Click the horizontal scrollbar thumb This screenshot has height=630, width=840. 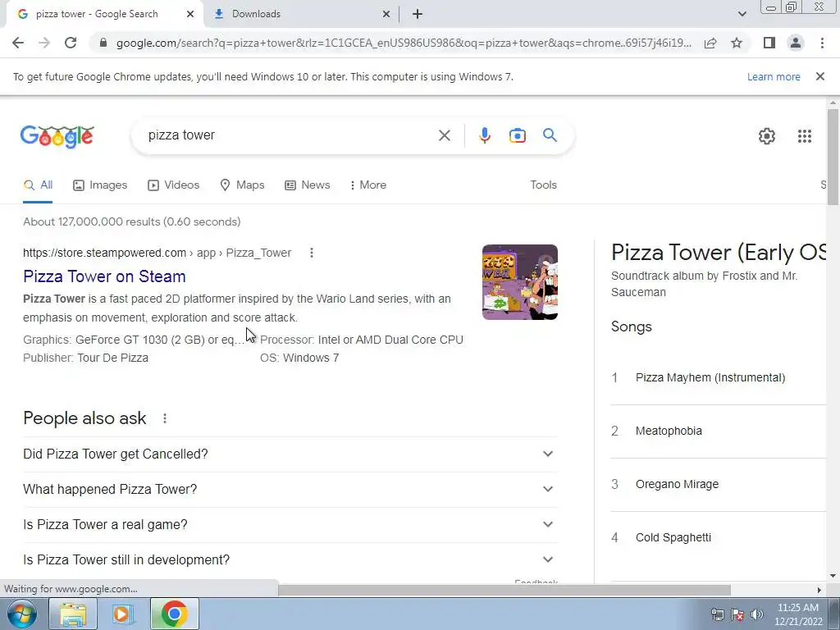[x=504, y=590]
